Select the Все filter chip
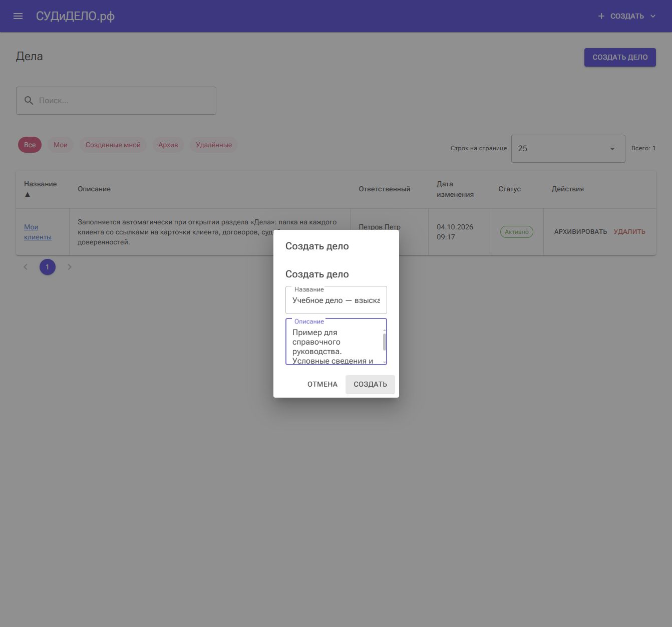Viewport: 672px width, 627px height. pos(30,145)
